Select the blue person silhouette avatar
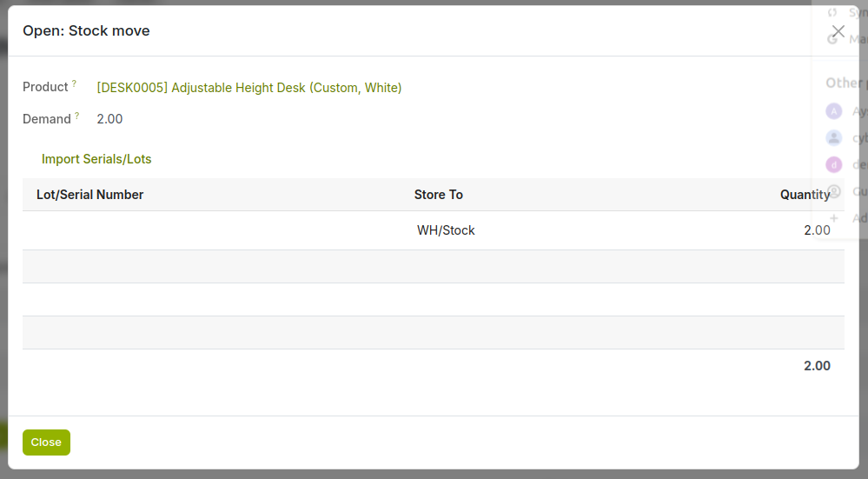This screenshot has width=868, height=479. 834,137
